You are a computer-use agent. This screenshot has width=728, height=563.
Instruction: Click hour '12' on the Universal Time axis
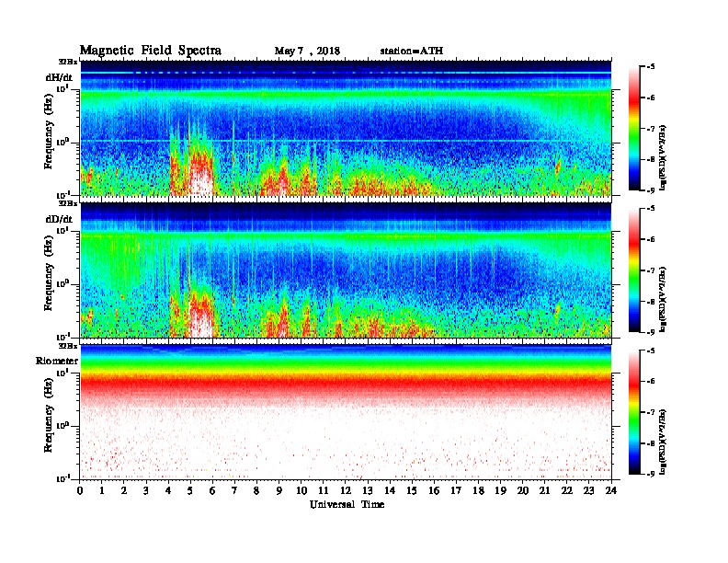(x=346, y=490)
